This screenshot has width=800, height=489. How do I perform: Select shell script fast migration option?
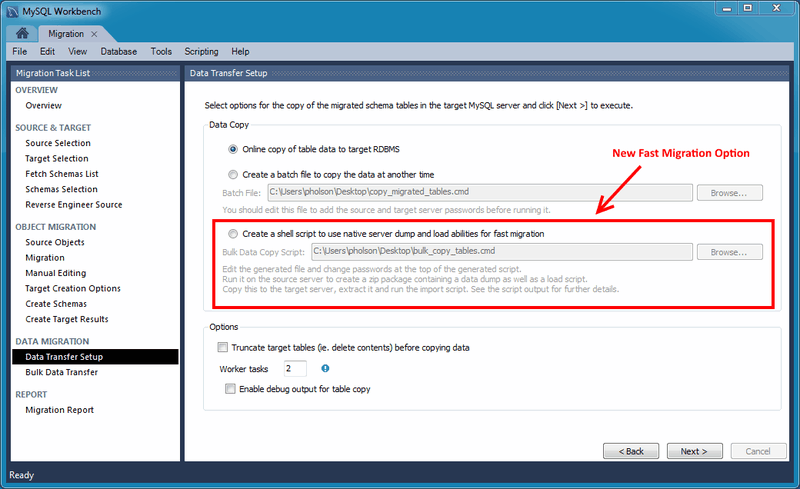tap(234, 234)
